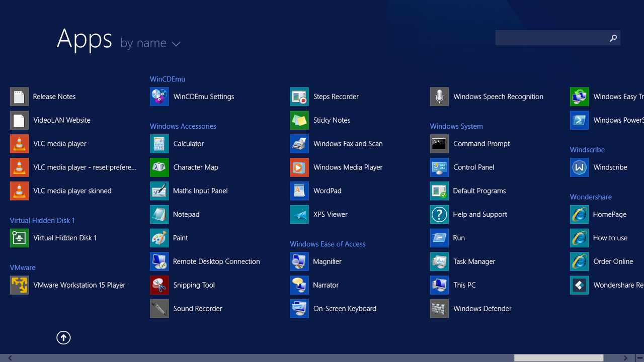Open the This PC icon
The image size is (644, 362).
click(x=439, y=285)
